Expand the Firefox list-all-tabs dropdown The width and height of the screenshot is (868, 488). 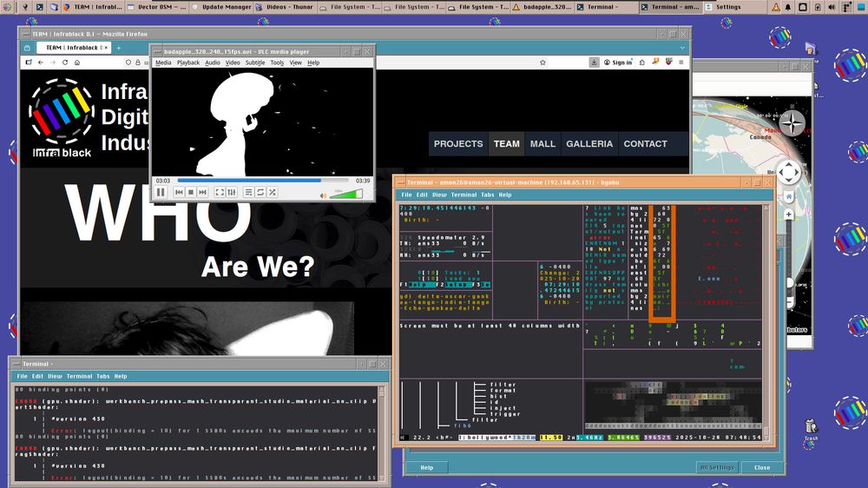(x=682, y=48)
